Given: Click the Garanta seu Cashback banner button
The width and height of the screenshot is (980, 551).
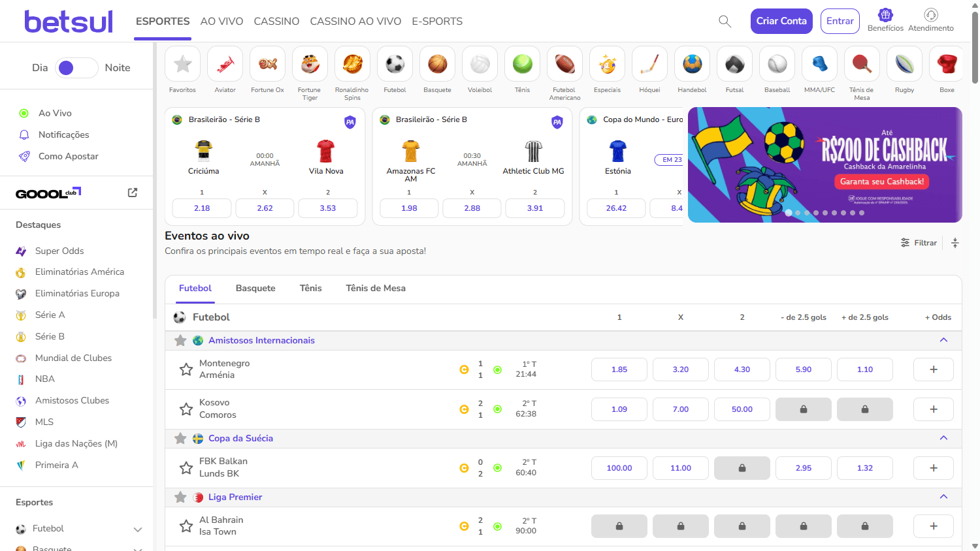Looking at the screenshot, I should coord(881,182).
